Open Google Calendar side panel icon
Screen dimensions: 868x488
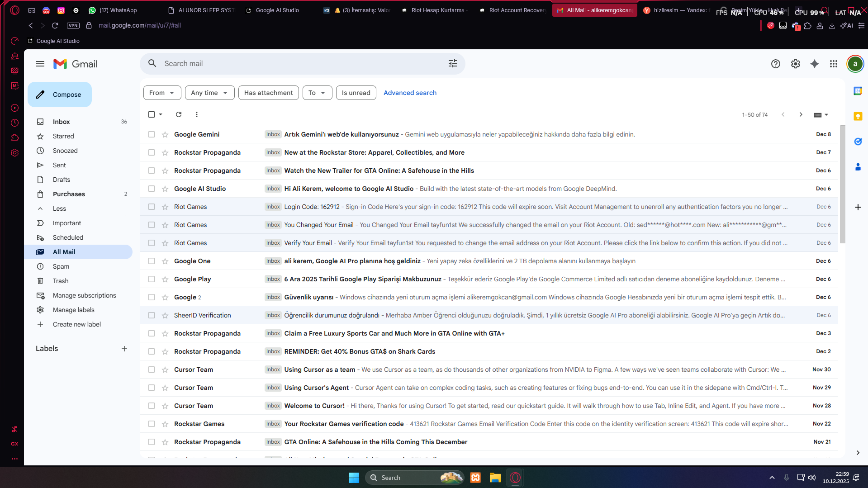pos(858,91)
